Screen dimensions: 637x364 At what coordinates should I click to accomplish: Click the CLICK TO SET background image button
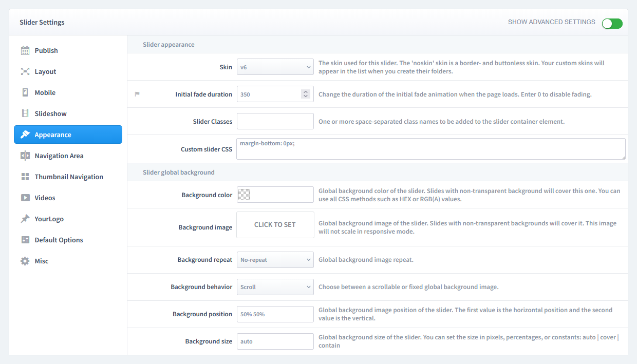pyautogui.click(x=275, y=225)
